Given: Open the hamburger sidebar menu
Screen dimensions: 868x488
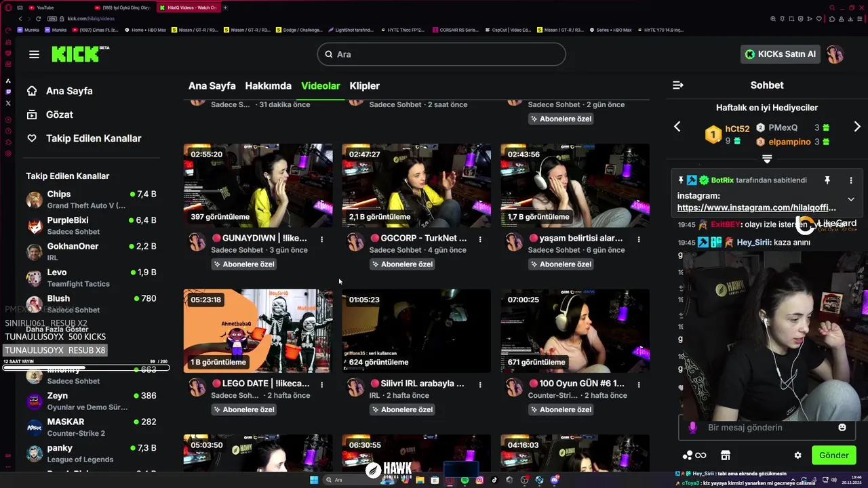Looking at the screenshot, I should [x=34, y=54].
